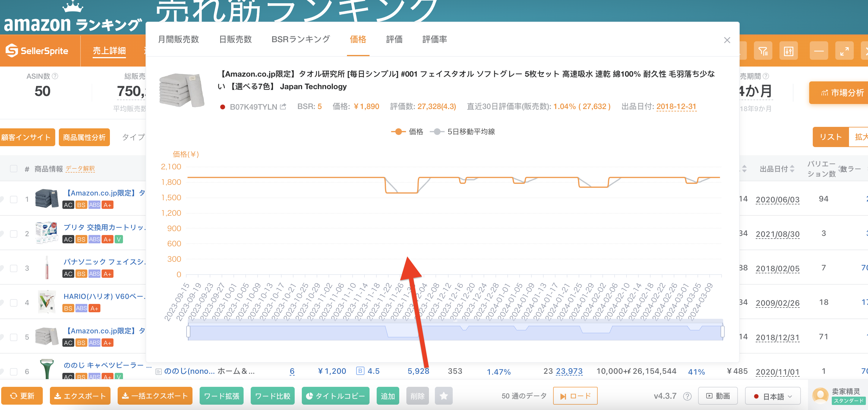Click the filter icon in orange toolbar
This screenshot has width=868, height=410.
763,51
